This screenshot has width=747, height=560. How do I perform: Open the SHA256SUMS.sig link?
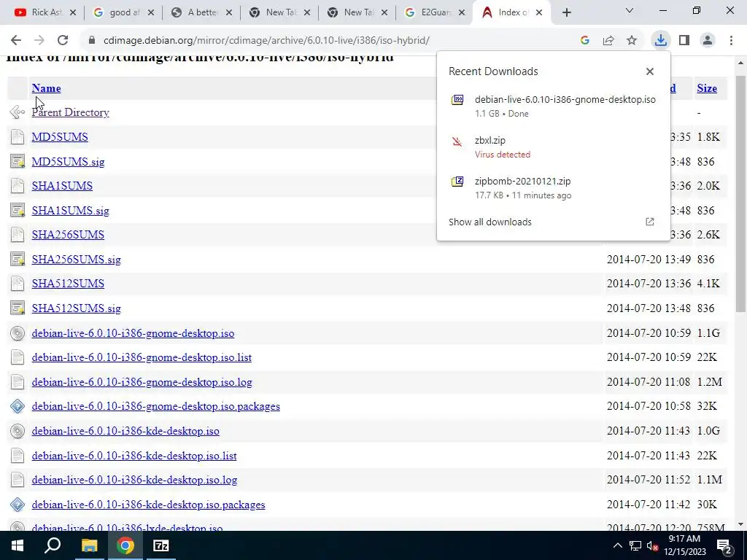point(76,260)
